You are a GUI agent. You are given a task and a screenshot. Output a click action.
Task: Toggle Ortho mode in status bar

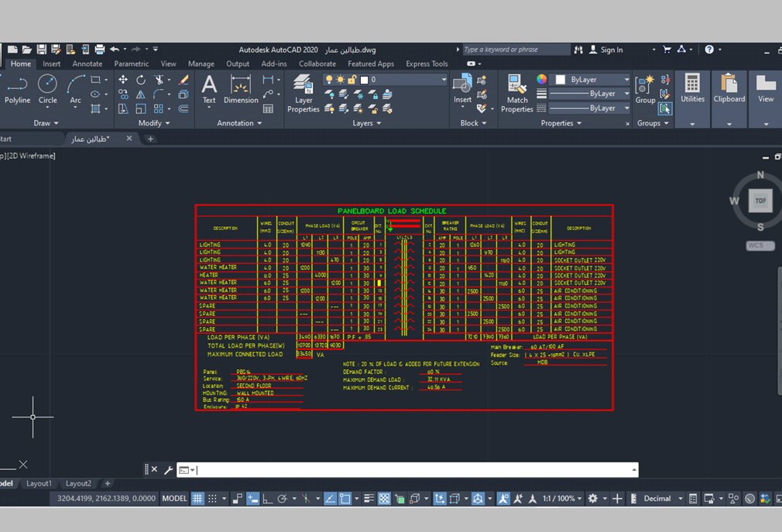pyautogui.click(x=267, y=499)
